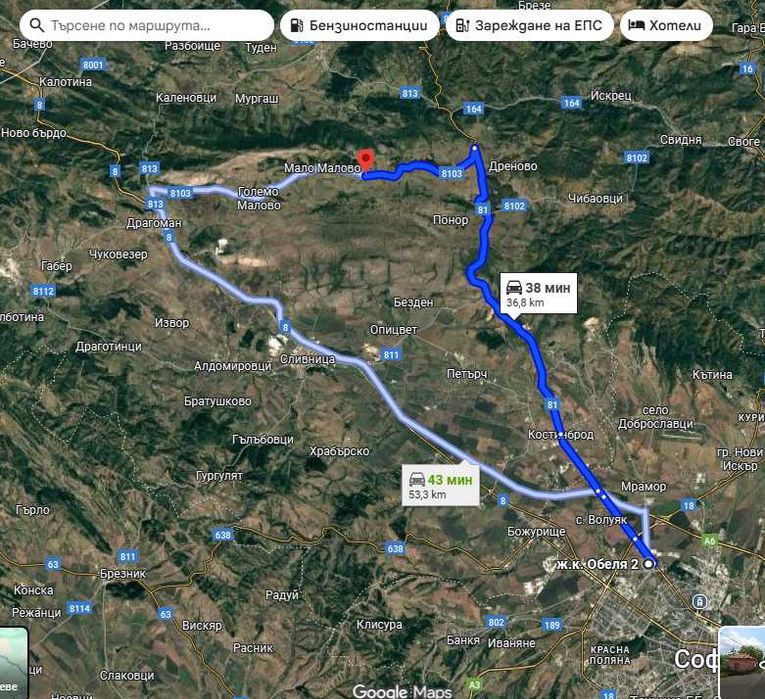The height and width of the screenshot is (699, 765).
Task: Select the 43 мин alternate route label
Action: coord(441,485)
